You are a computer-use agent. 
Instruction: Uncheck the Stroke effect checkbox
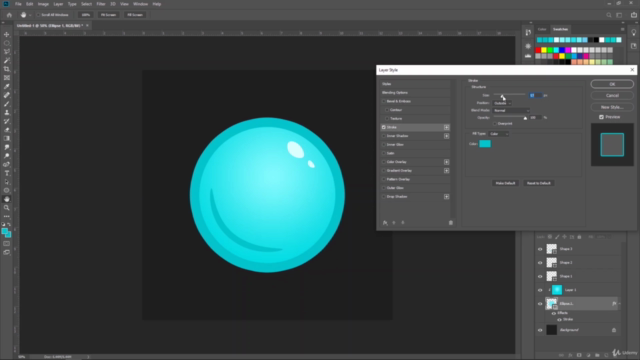click(x=384, y=127)
